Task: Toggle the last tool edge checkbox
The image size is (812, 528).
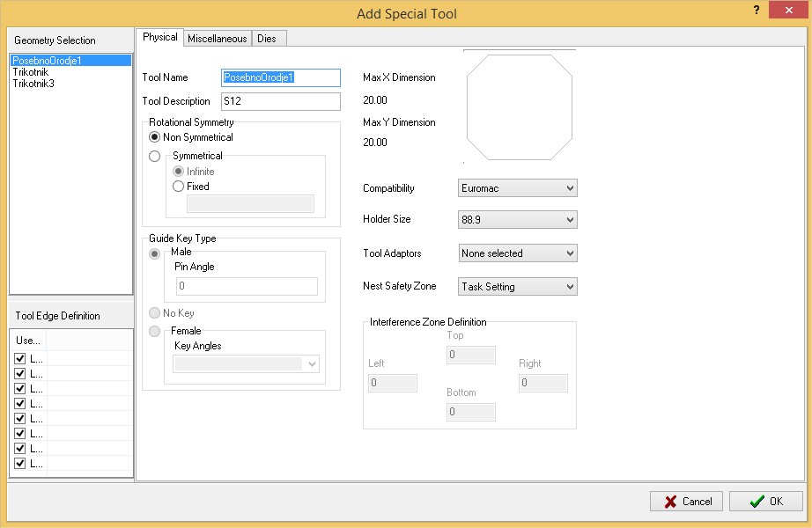Action: [20, 463]
